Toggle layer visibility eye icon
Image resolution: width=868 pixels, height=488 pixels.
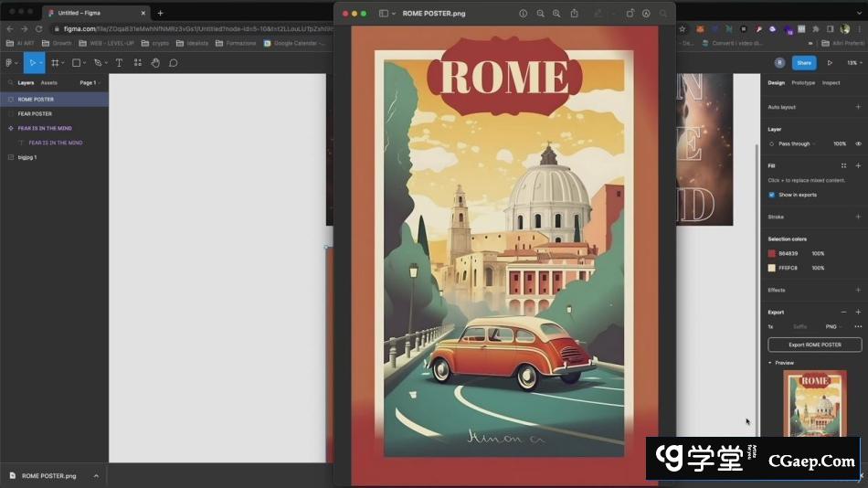pyautogui.click(x=858, y=143)
